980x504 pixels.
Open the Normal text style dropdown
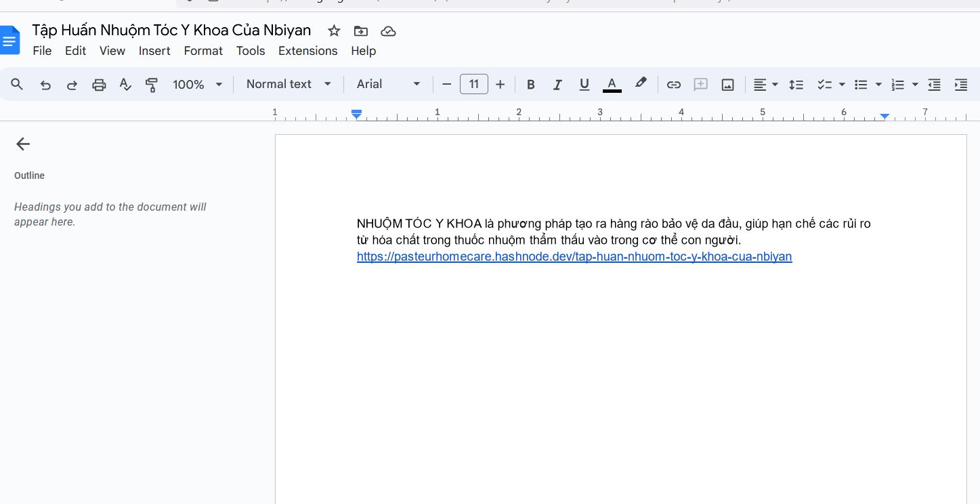pyautogui.click(x=289, y=84)
